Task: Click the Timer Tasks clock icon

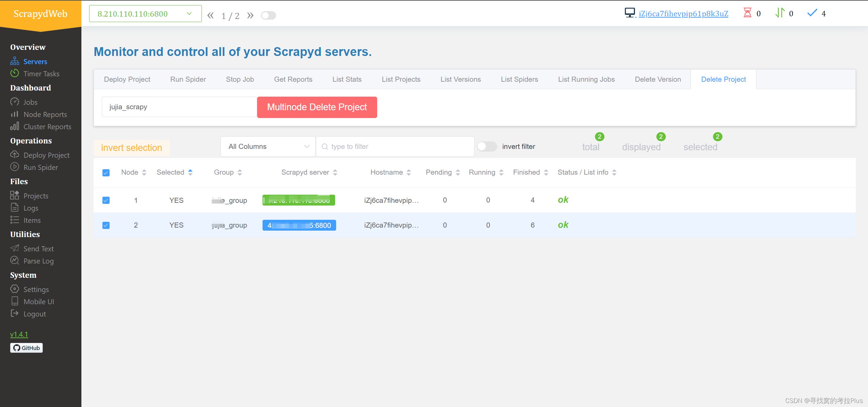Action: pyautogui.click(x=14, y=73)
